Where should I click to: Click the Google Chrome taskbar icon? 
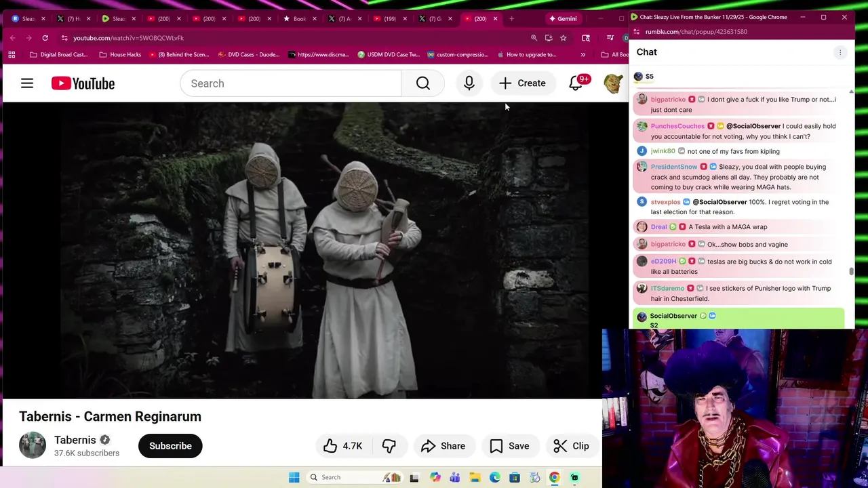[x=554, y=477]
